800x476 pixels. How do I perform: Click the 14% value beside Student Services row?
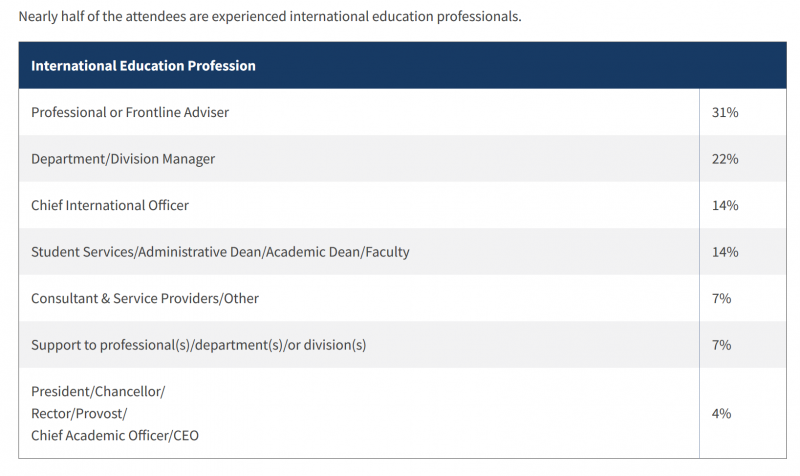coord(725,252)
